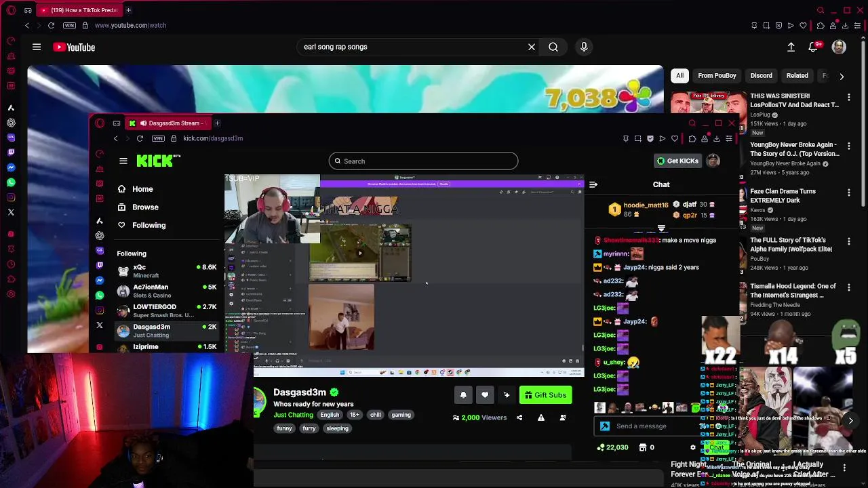Go back in the Kick browser window
Viewport: 868px width, 488px height.
pos(115,138)
